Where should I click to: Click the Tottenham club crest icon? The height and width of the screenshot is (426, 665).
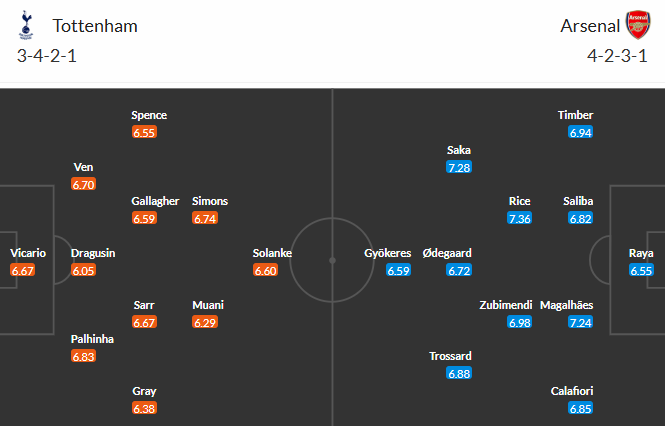click(25, 25)
